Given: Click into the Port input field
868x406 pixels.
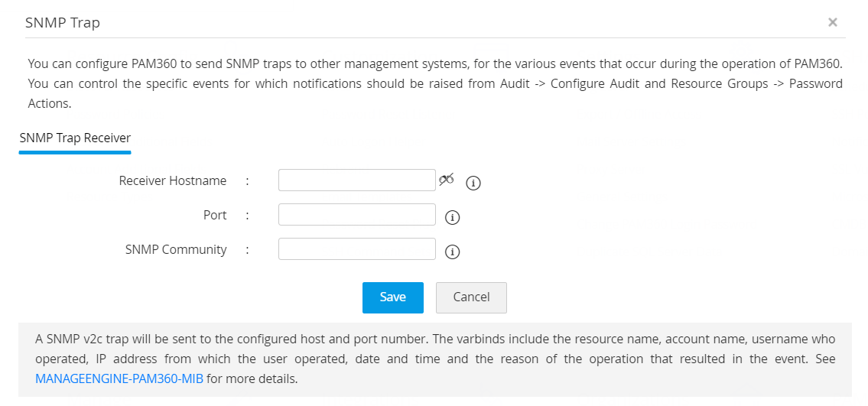Looking at the screenshot, I should pyautogui.click(x=356, y=215).
